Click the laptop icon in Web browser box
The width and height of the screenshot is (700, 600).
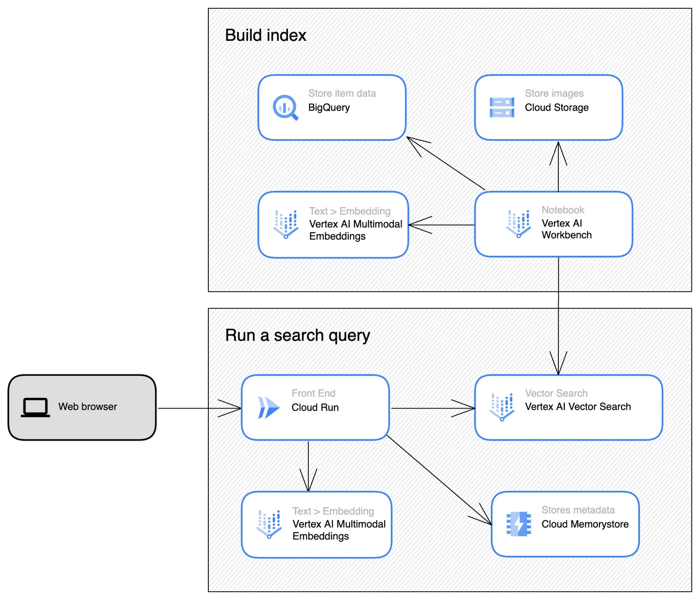coord(35,407)
